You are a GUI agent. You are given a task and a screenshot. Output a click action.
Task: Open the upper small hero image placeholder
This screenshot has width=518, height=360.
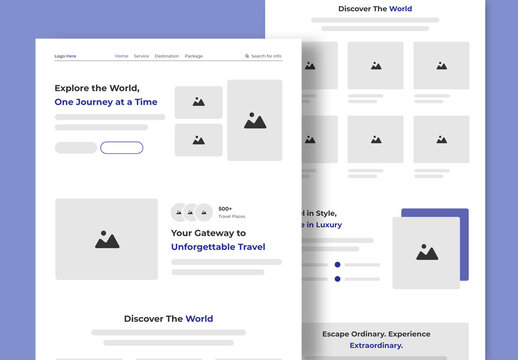tap(199, 102)
